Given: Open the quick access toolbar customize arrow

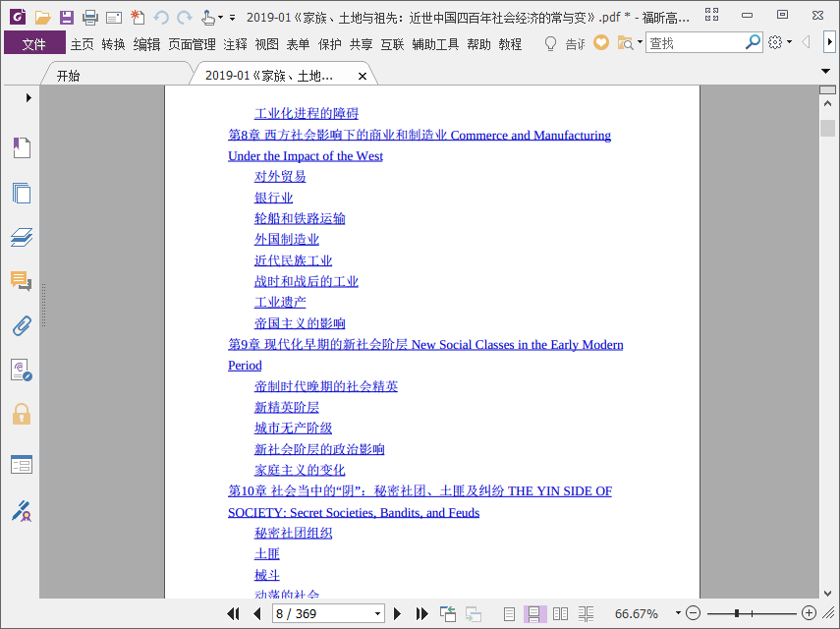Looking at the screenshot, I should coord(232,18).
